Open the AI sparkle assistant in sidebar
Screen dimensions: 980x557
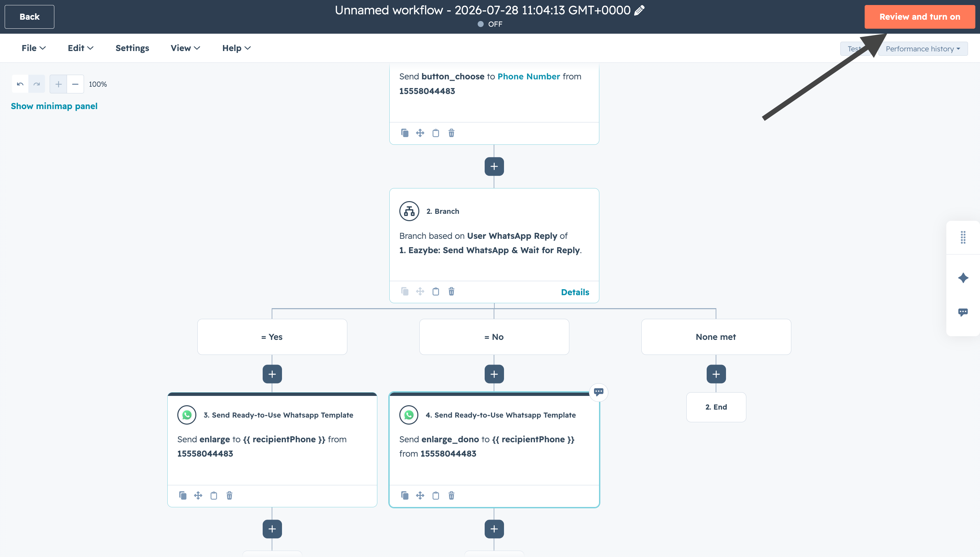963,278
